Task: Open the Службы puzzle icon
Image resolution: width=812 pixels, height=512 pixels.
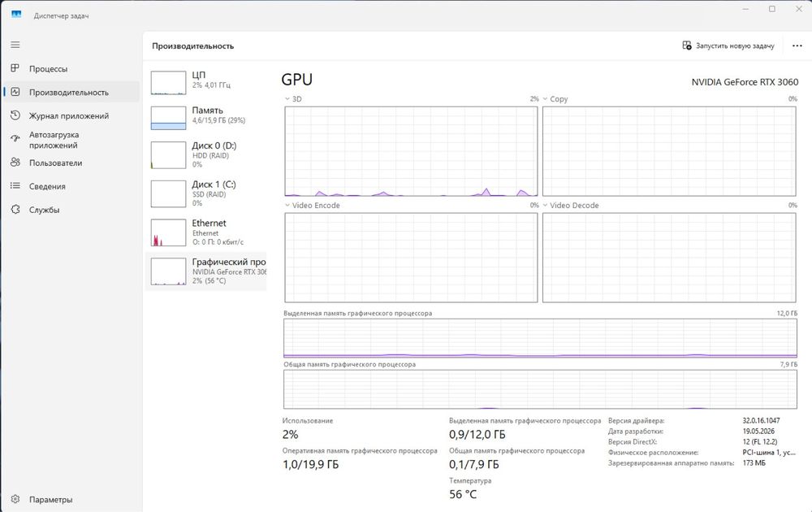Action: 15,210
